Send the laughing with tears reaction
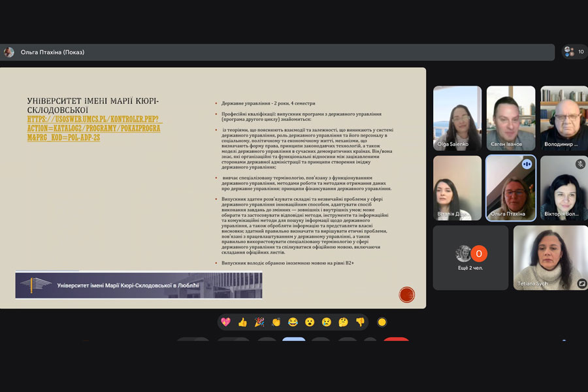The image size is (588, 392). [293, 322]
